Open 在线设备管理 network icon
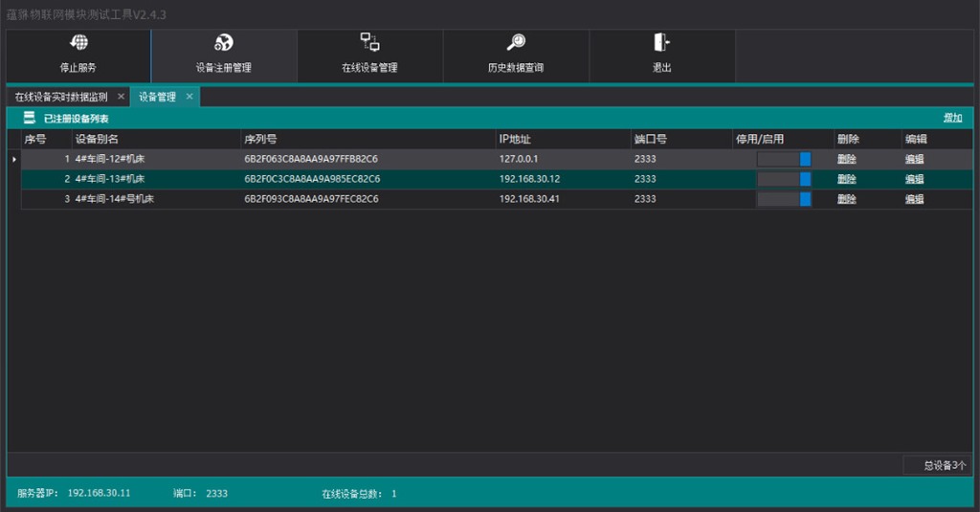Image resolution: width=980 pixels, height=512 pixels. 369,42
